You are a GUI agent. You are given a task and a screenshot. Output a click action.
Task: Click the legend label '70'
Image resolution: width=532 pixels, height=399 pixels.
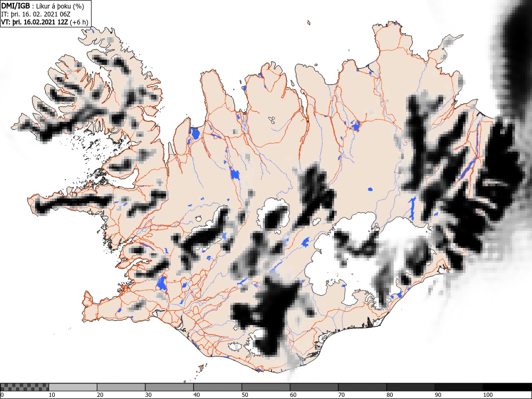(x=341, y=395)
